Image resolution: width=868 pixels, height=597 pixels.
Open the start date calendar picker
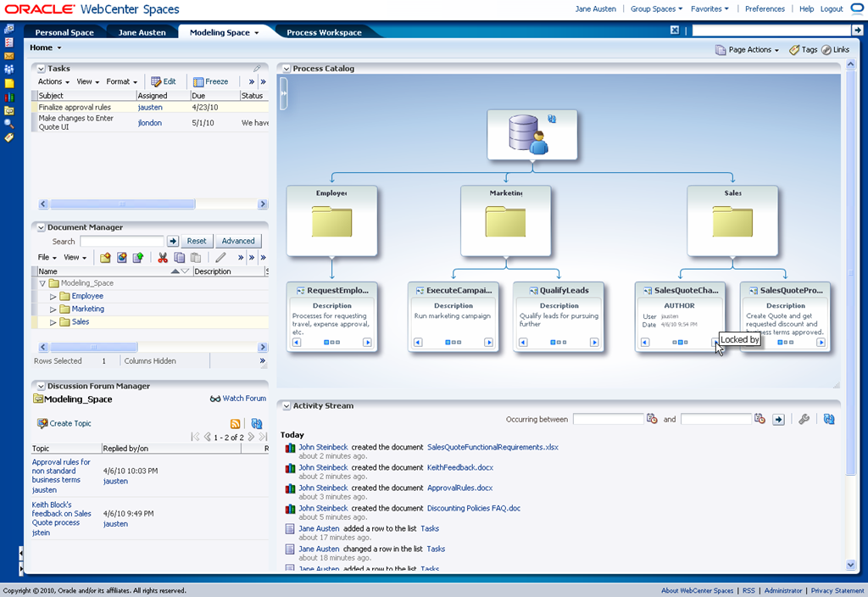point(652,419)
